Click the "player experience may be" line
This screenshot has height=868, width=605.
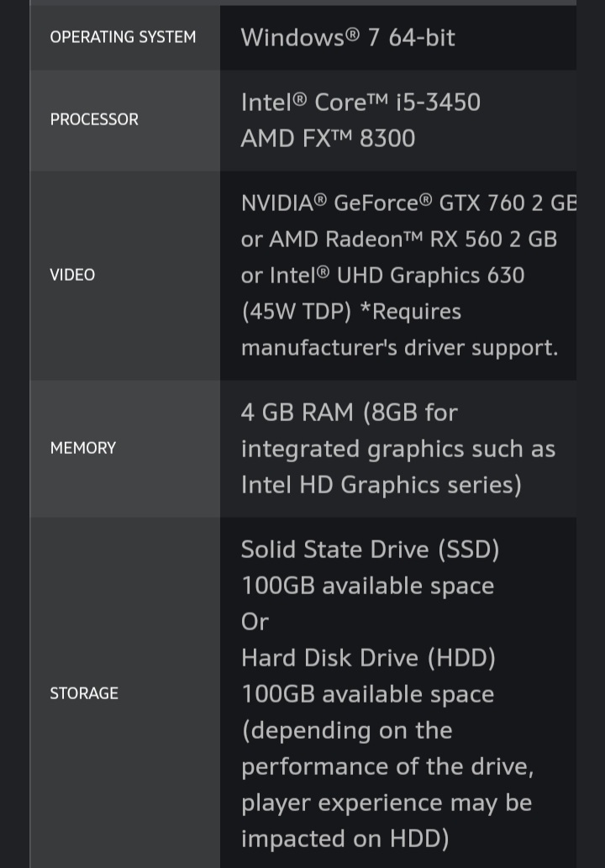pos(386,802)
